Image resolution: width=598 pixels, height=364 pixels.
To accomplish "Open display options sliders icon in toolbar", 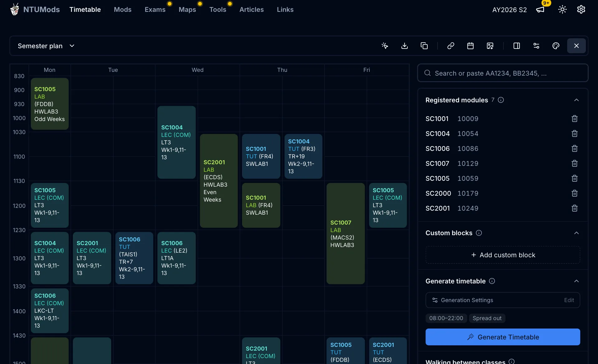I will point(536,46).
